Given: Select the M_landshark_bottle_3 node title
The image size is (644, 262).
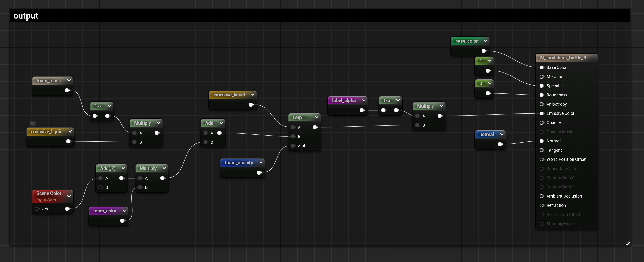Looking at the screenshot, I should [563, 58].
